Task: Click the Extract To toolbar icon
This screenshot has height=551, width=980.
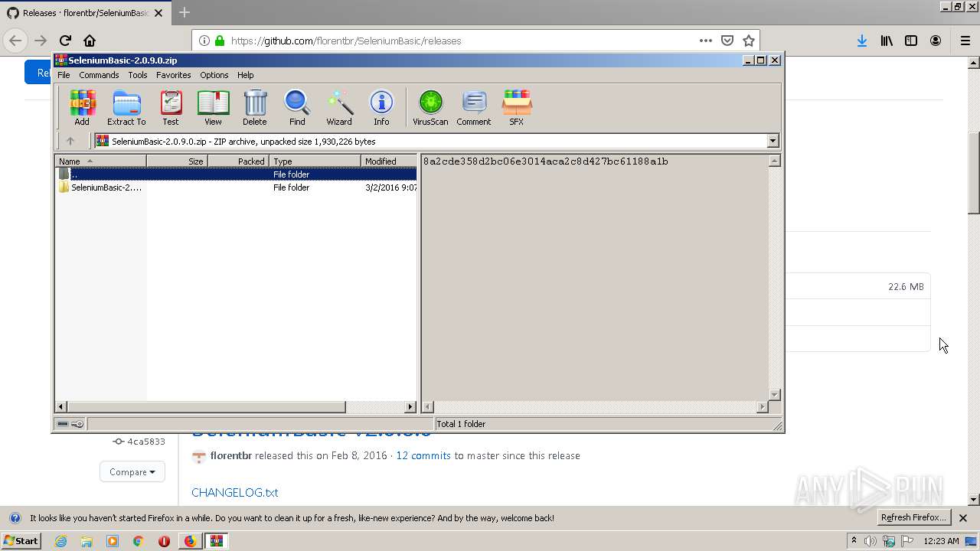Action: pos(126,107)
